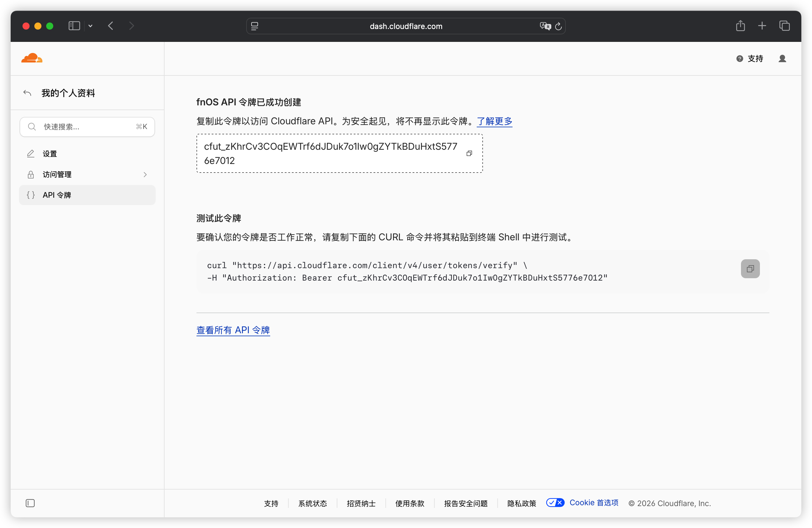Toggle the Cookie preferences switch icon

coord(555,503)
